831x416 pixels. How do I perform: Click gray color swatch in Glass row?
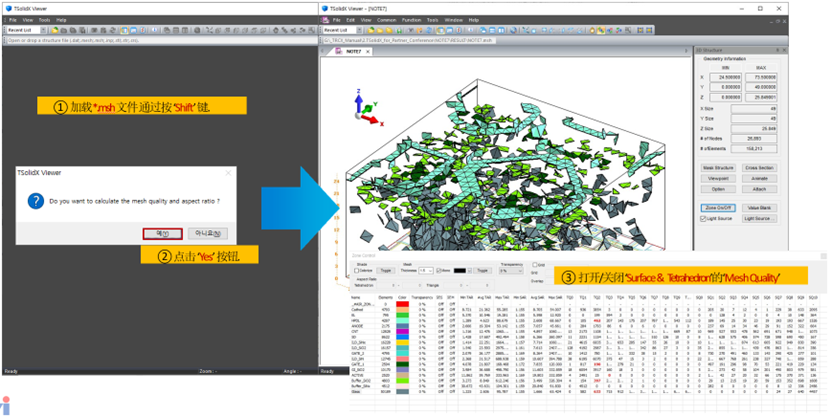pos(402,392)
